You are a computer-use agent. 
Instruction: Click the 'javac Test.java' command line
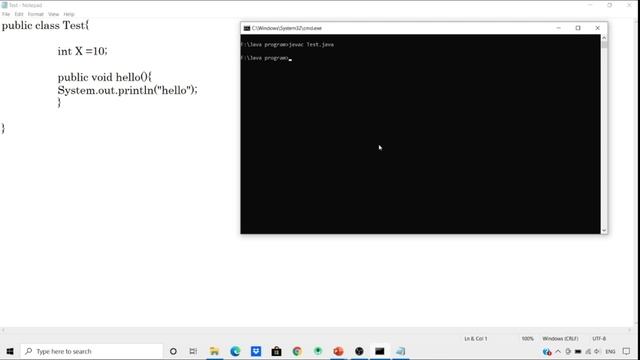coord(287,44)
